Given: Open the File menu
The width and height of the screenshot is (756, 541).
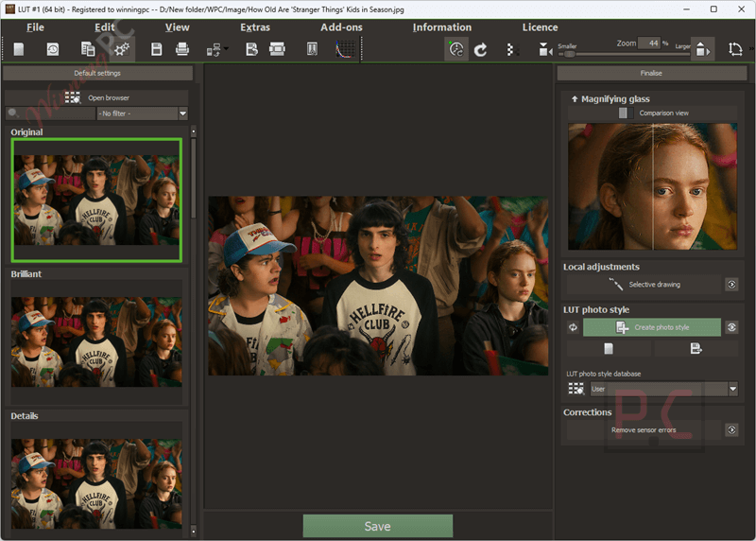Looking at the screenshot, I should [x=35, y=27].
